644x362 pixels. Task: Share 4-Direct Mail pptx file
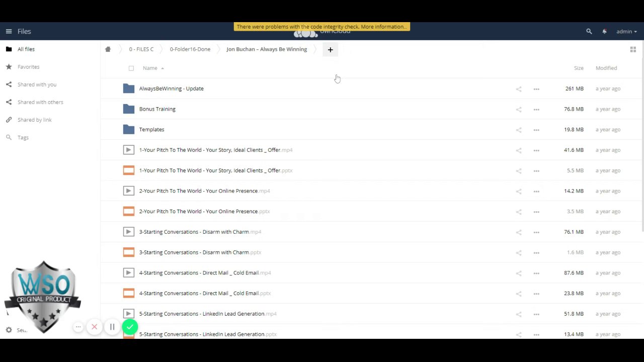tap(519, 294)
